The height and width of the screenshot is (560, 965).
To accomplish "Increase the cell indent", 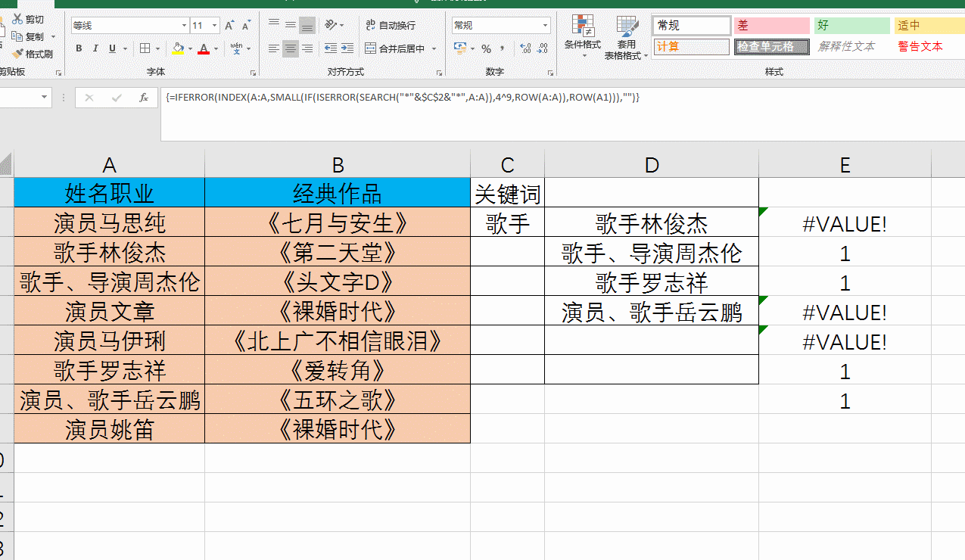I will (x=347, y=48).
